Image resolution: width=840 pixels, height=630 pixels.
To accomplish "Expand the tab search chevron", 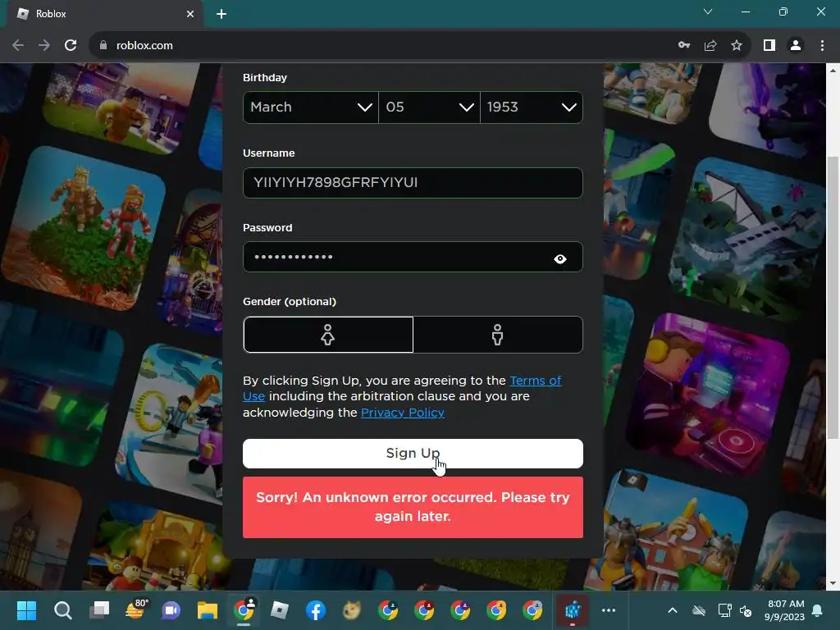I will [x=708, y=11].
